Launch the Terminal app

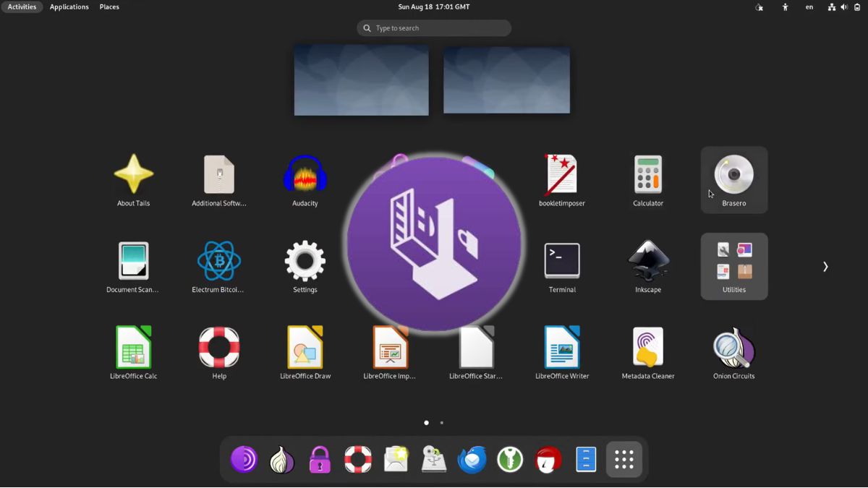point(562,266)
